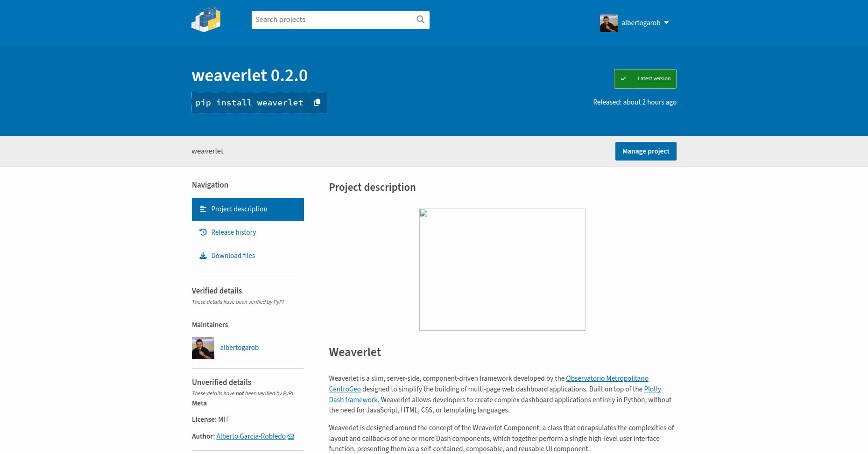Open the Release history tab

pos(248,232)
